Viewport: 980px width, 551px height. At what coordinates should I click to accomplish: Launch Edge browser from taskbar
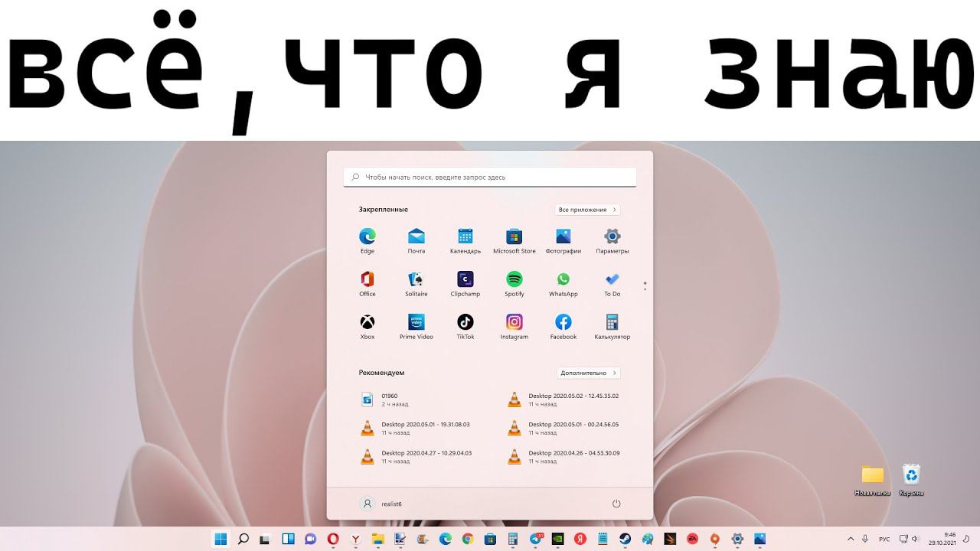pos(446,539)
